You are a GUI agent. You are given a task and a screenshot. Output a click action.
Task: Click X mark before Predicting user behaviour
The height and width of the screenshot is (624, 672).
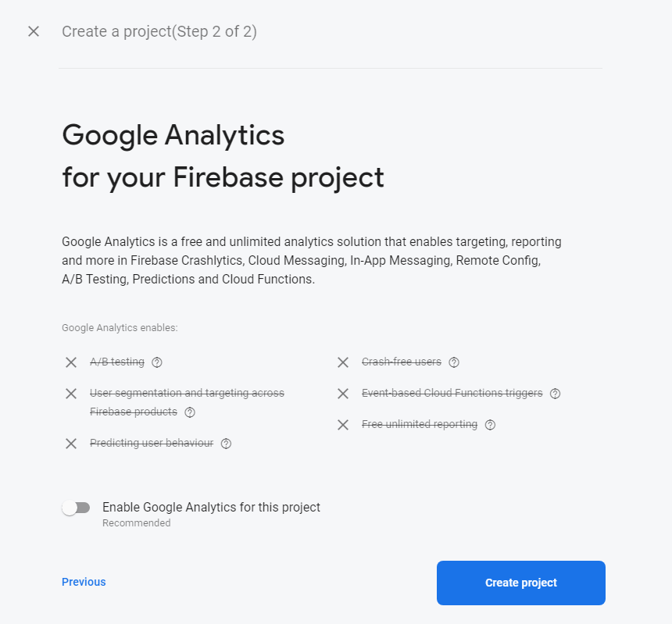tap(71, 444)
